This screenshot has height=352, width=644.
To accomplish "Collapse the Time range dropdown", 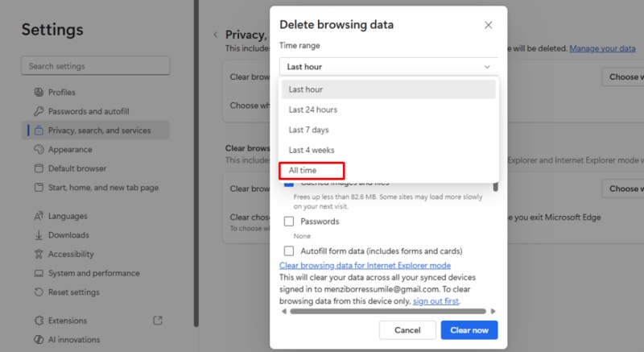I will (388, 67).
